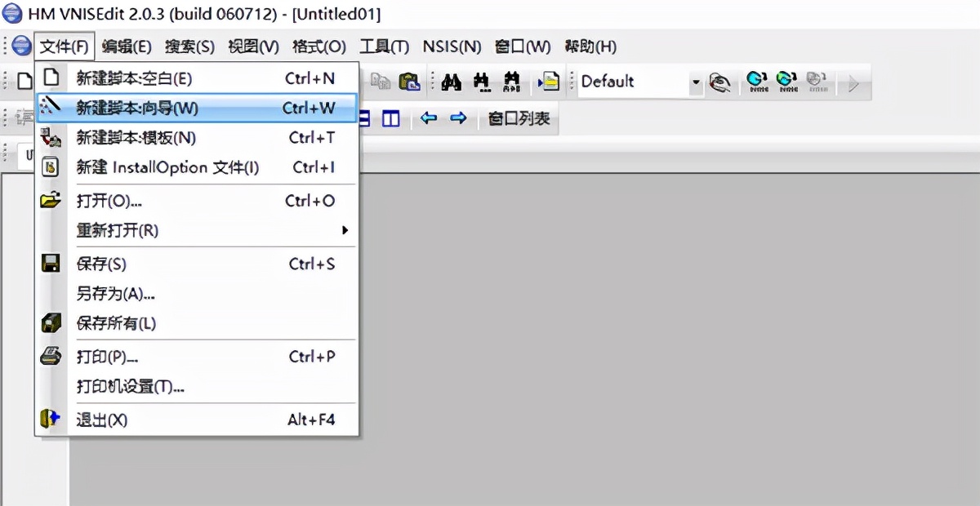The width and height of the screenshot is (980, 506).
Task: Click the second NSIS compile-and-run icon
Action: point(786,81)
